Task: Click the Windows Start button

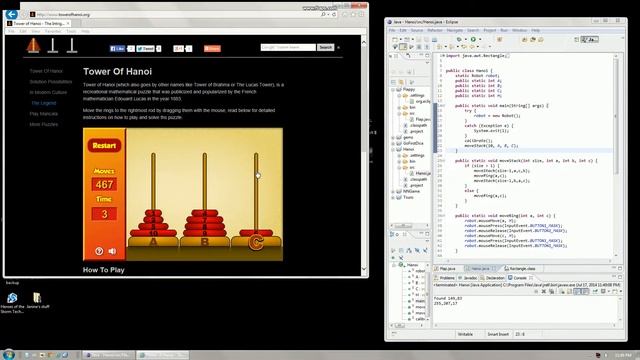Action: tap(8, 355)
